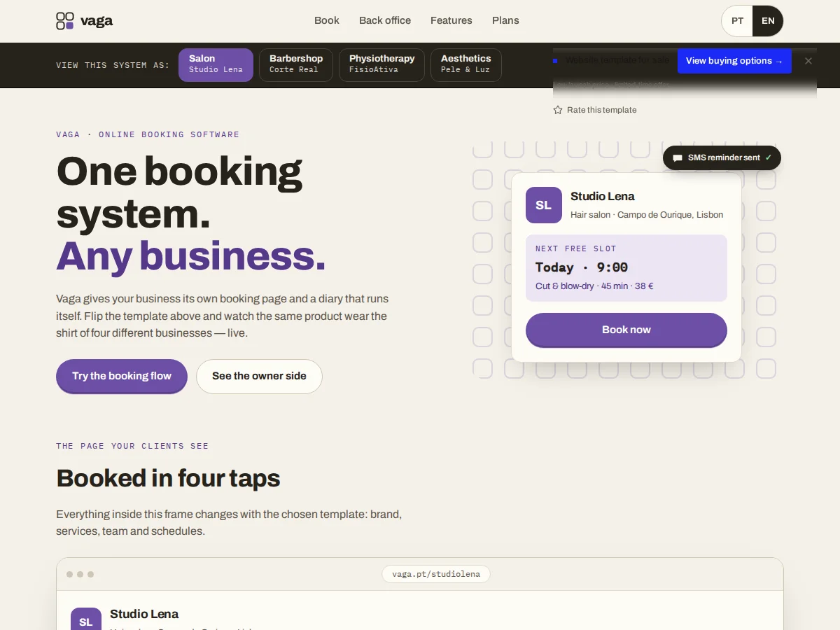The image size is (840, 630).
Task: Click the Any business. purple headline
Action: [x=191, y=255]
